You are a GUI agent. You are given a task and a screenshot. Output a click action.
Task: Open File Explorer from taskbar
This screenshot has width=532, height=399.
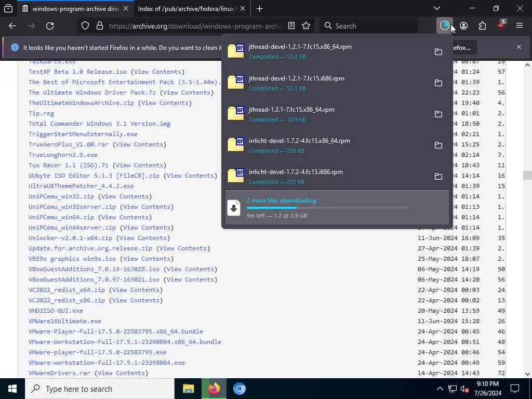pyautogui.click(x=188, y=389)
